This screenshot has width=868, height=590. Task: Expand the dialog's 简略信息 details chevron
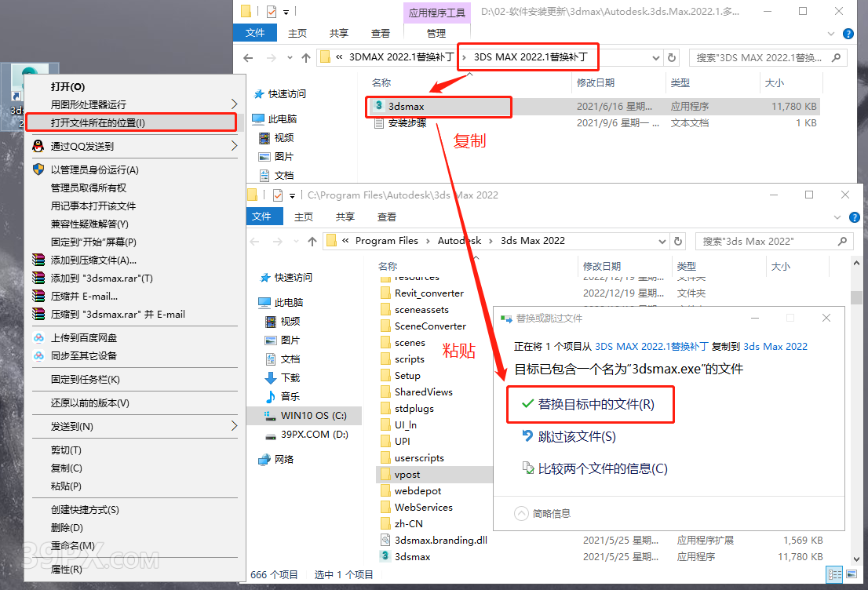521,514
